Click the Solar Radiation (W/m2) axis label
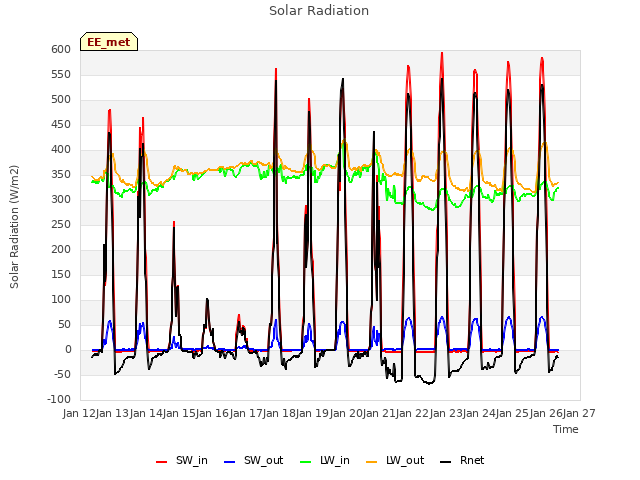The image size is (640, 480). (14, 227)
